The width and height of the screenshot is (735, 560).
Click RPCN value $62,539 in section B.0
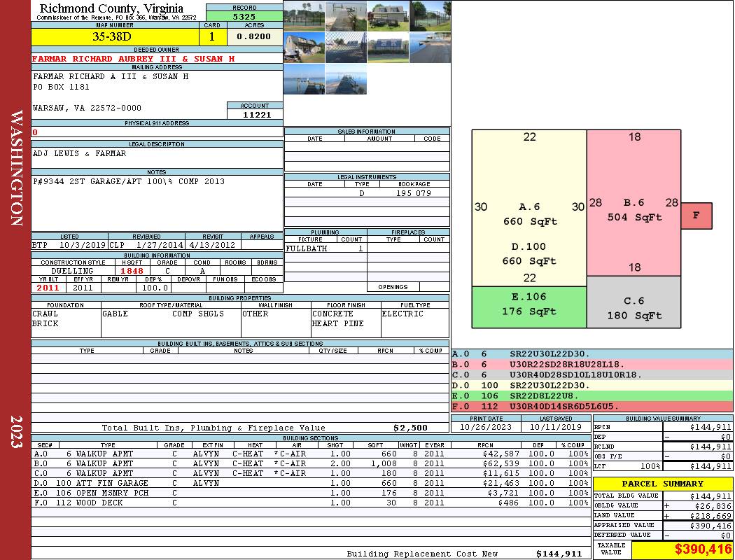[x=500, y=463]
